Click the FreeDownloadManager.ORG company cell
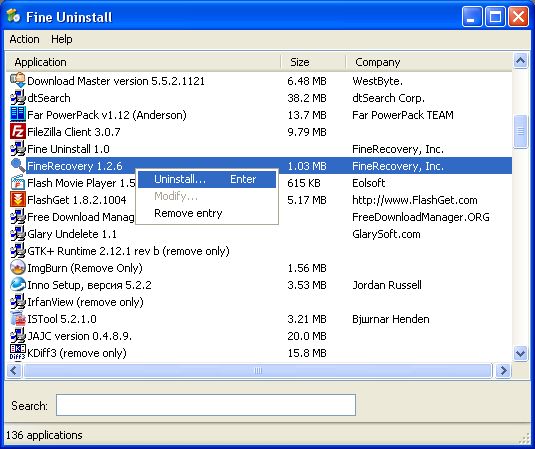 tap(421, 217)
